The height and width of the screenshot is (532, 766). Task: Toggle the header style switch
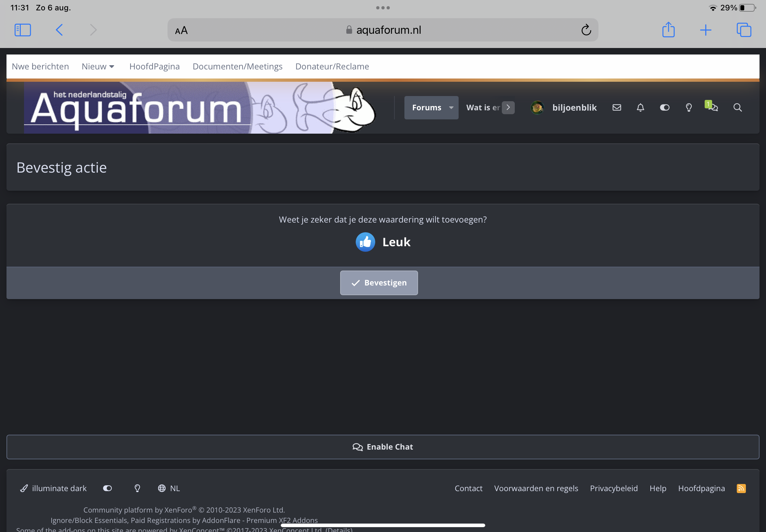click(664, 107)
